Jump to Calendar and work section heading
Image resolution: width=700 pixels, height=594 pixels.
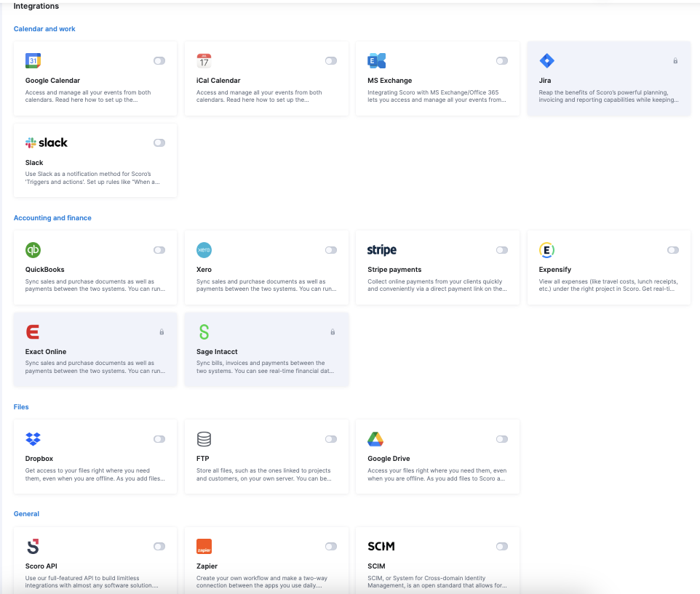pos(44,29)
